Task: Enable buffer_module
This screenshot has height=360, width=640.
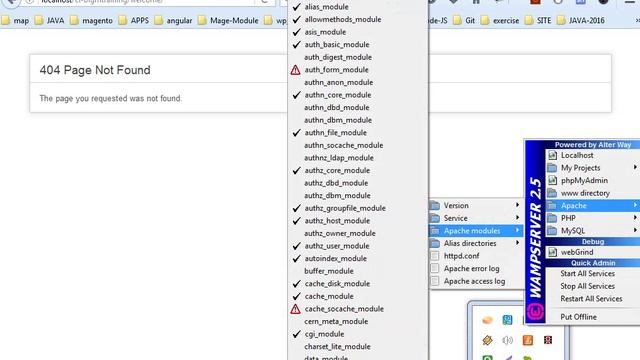Action: click(x=329, y=271)
